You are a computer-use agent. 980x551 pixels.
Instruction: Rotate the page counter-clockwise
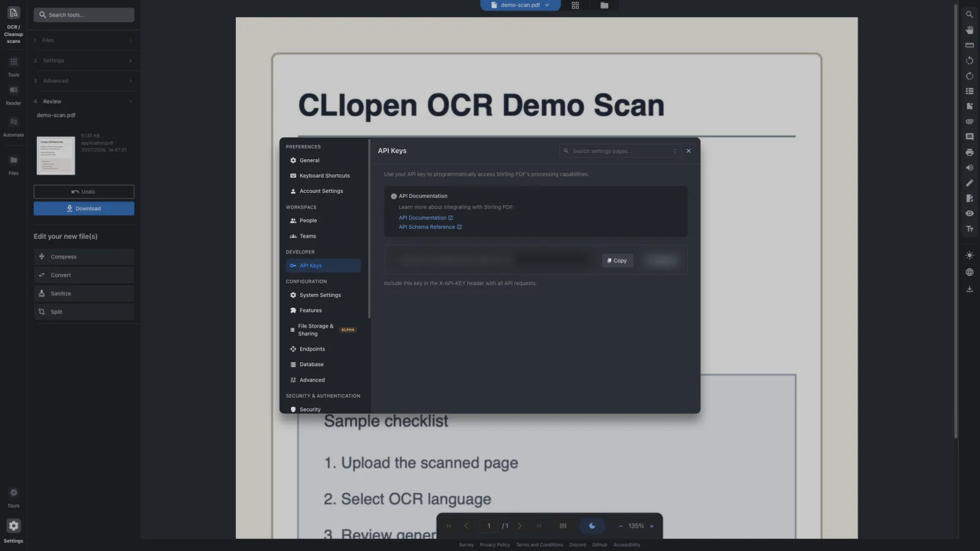(x=969, y=61)
